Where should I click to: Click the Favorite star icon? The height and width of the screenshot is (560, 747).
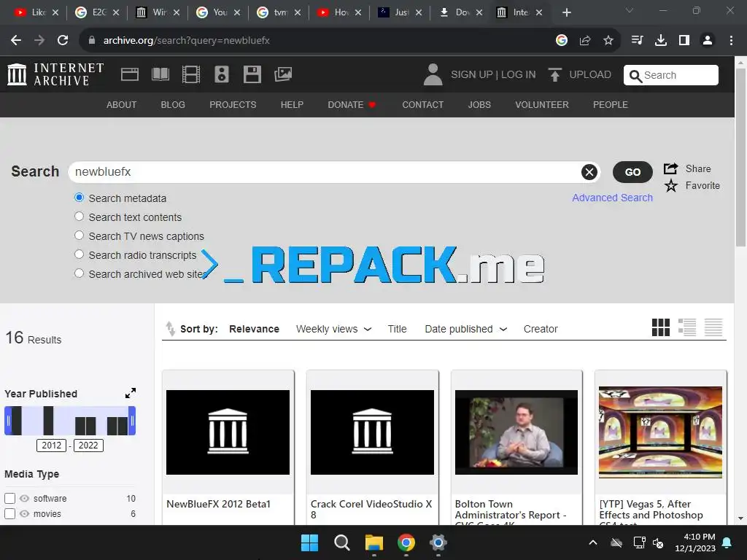pyautogui.click(x=671, y=186)
